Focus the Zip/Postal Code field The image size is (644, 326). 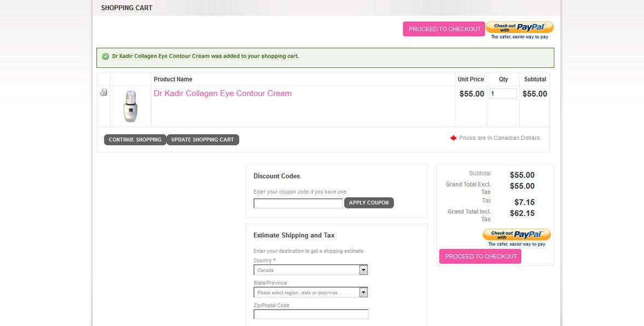point(311,314)
